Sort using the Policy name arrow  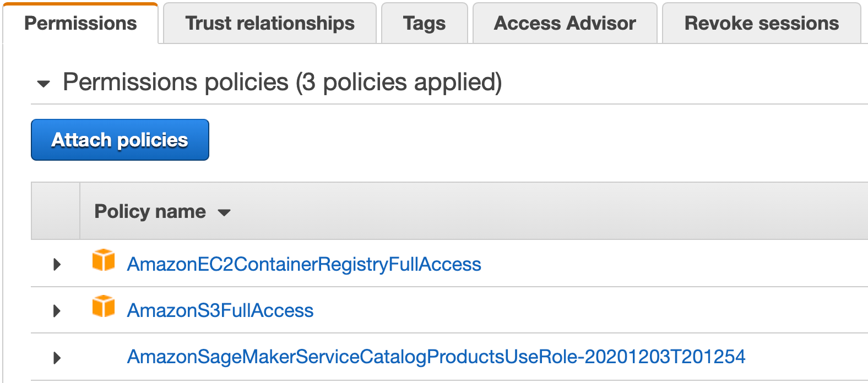click(224, 212)
